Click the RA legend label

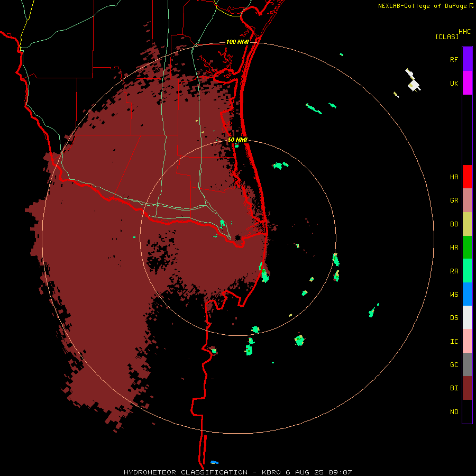tap(454, 271)
